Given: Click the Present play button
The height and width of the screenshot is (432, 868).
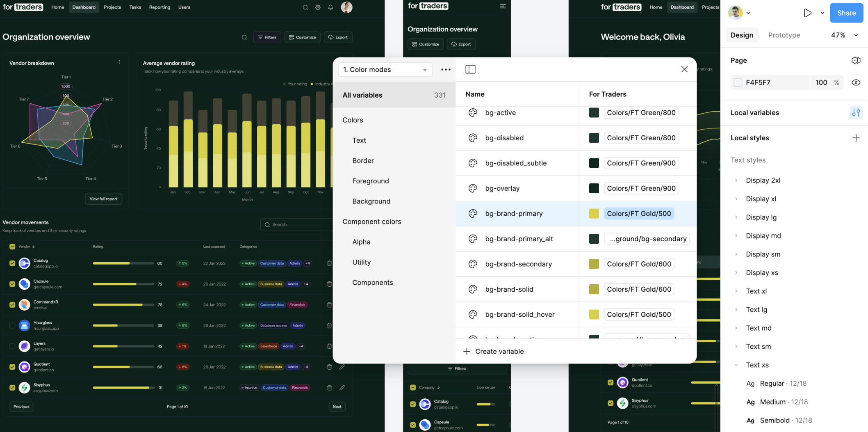Looking at the screenshot, I should click(807, 13).
